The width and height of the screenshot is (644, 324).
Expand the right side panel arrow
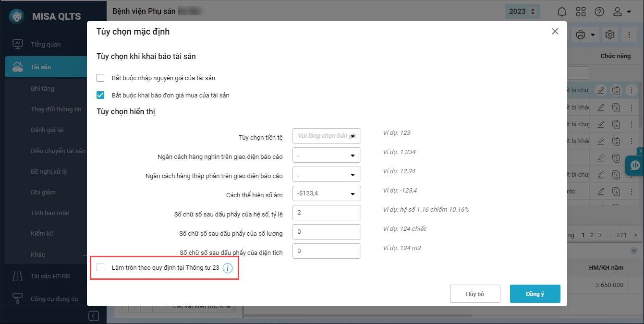pyautogui.click(x=640, y=151)
